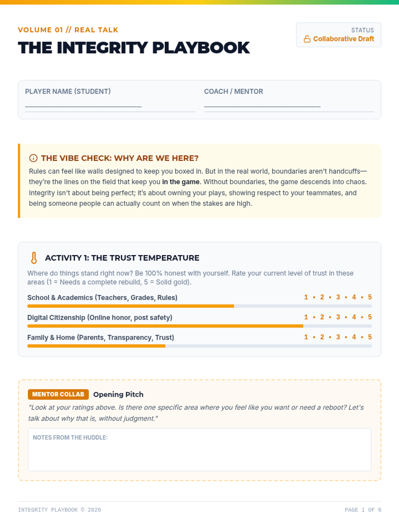Screen dimensions: 399x532
Task: Click the unlock icon beside Collaborative Draft
Action: pos(307,39)
